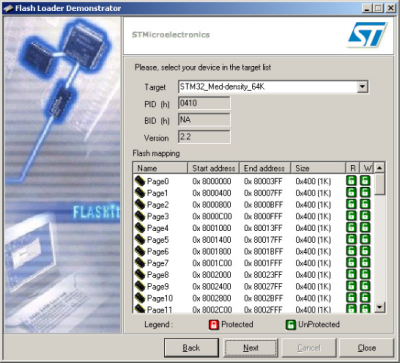Click Page0 read-protection green lock icon

351,181
